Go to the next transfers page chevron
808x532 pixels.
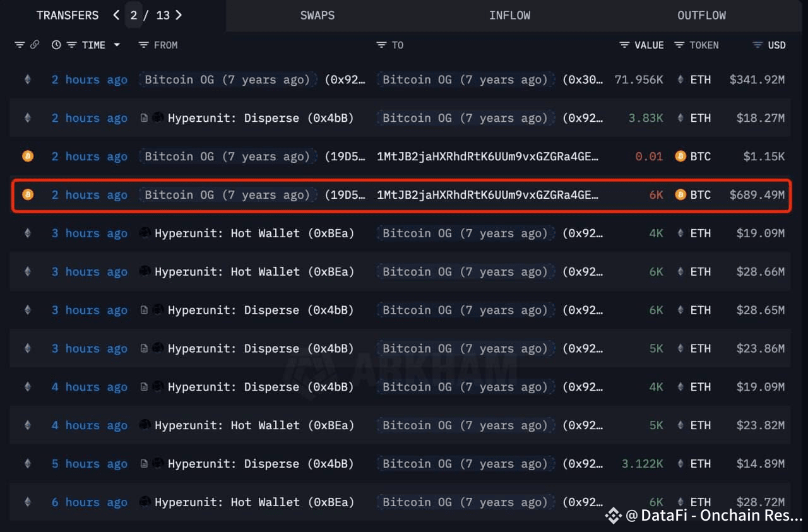click(179, 15)
